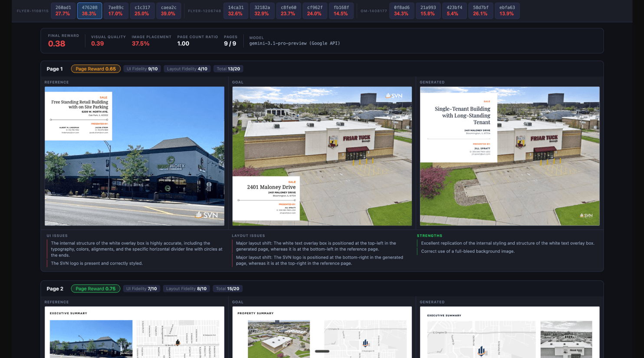Screen dimensions: 644x358
Task: Click the Total 13/20 badge
Action: coord(228,69)
